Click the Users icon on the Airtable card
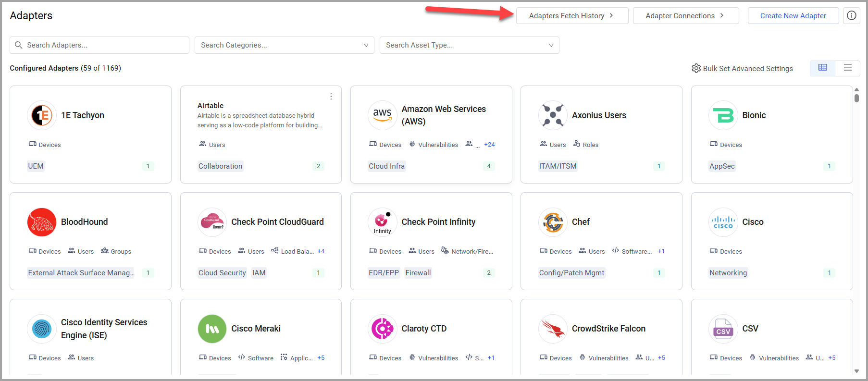Screen dimensions: 868x381 [203, 144]
